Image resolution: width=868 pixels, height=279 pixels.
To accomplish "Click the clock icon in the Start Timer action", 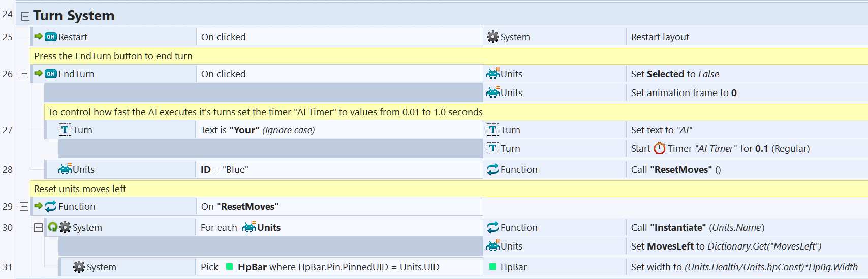I will pos(659,148).
